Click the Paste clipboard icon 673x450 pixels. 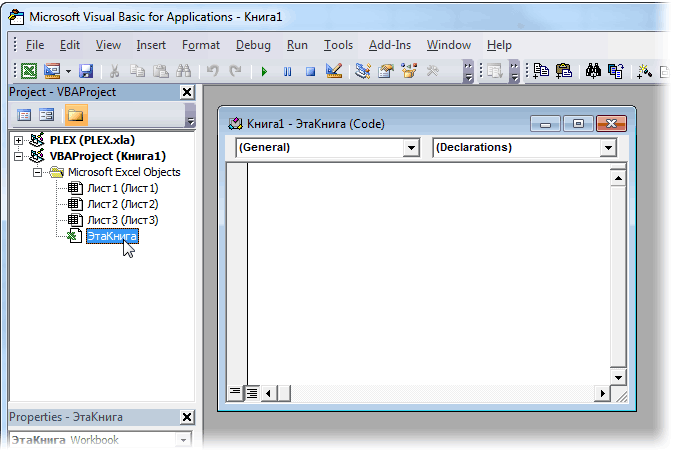click(161, 71)
